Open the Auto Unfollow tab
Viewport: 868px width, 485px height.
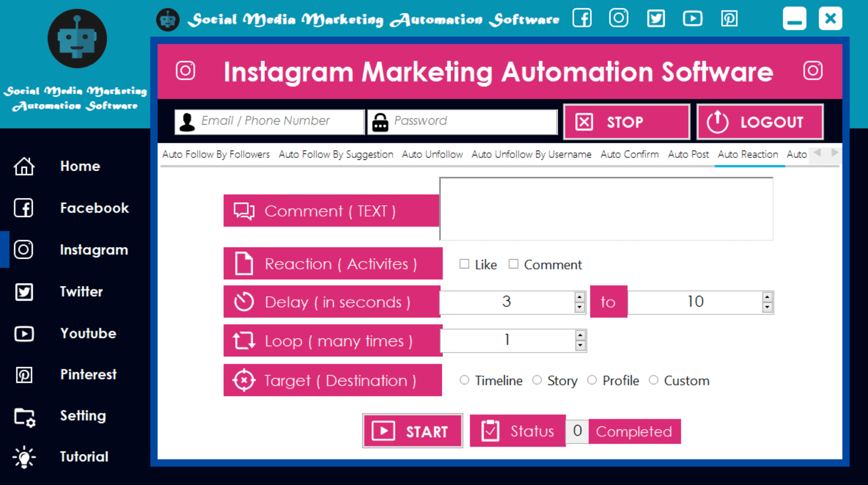tap(432, 154)
